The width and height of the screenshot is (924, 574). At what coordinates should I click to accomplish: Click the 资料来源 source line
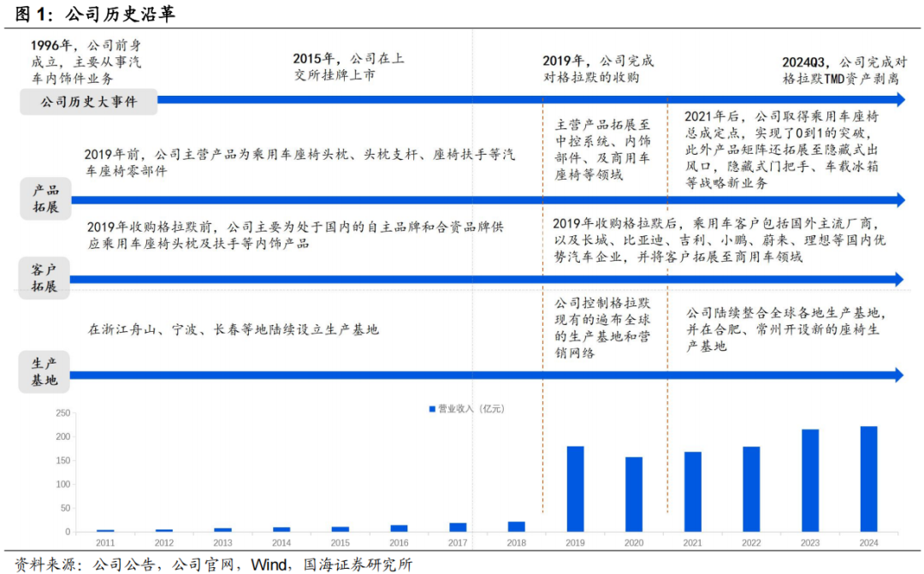click(213, 564)
